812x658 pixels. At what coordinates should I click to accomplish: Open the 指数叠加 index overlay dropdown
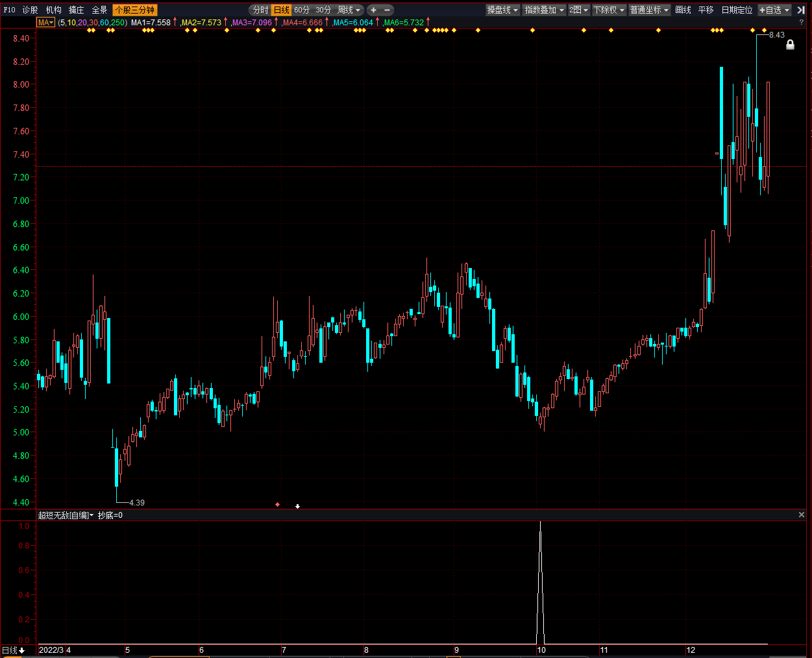click(x=545, y=10)
